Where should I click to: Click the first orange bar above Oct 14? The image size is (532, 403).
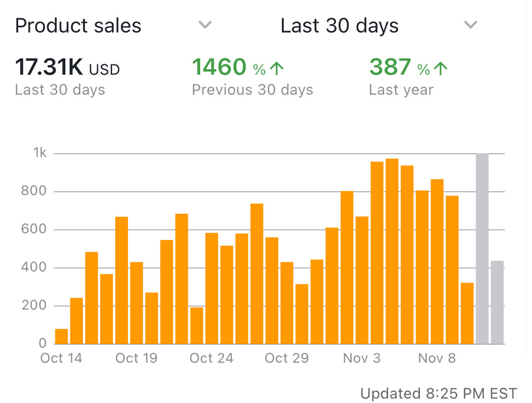(x=62, y=336)
